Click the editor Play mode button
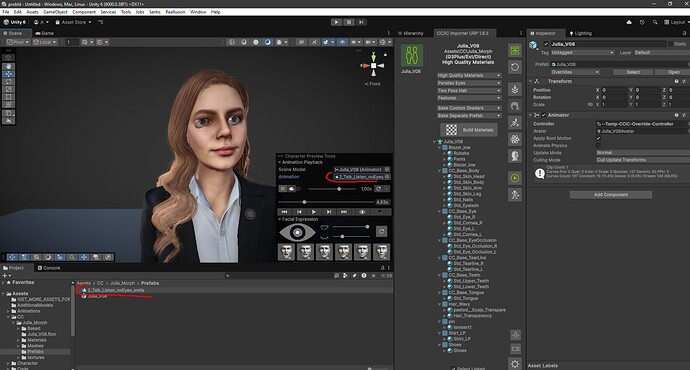This screenshot has width=690, height=370. 336,22
